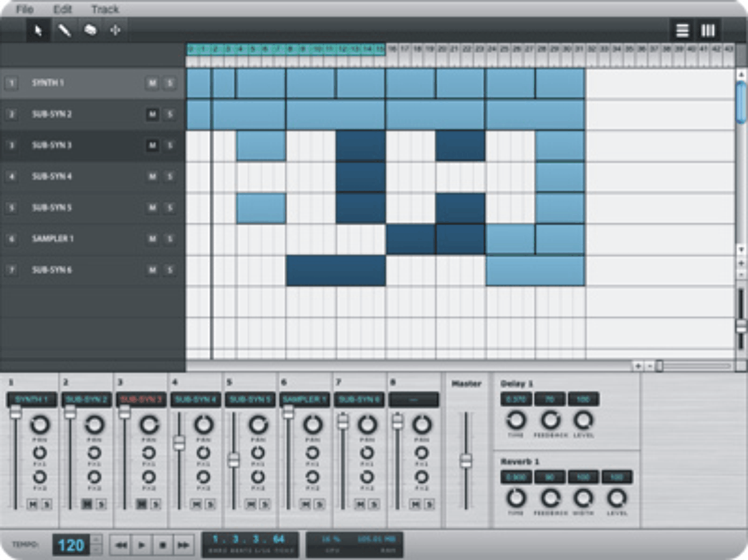Select the arrow selection tool

[x=39, y=29]
